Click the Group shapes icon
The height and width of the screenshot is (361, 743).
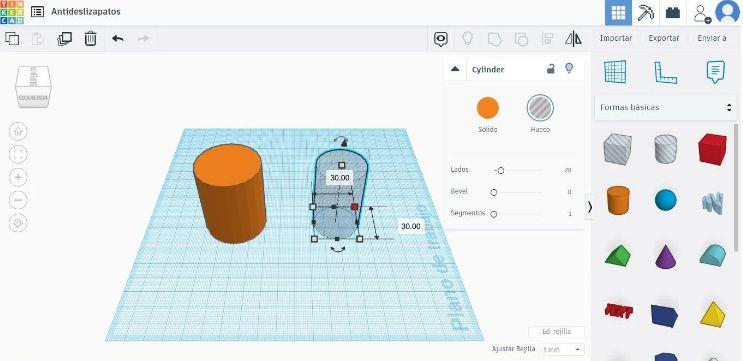494,39
